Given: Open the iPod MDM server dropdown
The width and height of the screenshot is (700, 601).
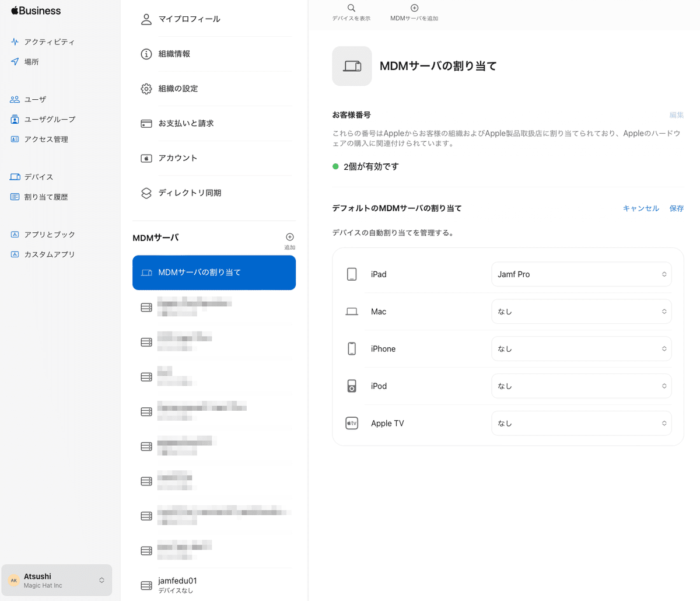Looking at the screenshot, I should [582, 386].
